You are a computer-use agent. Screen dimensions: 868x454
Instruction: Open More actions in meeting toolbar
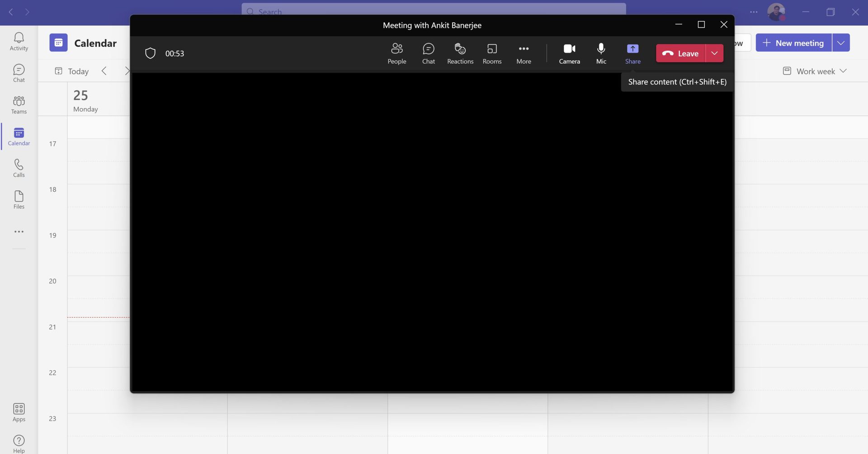[524, 53]
